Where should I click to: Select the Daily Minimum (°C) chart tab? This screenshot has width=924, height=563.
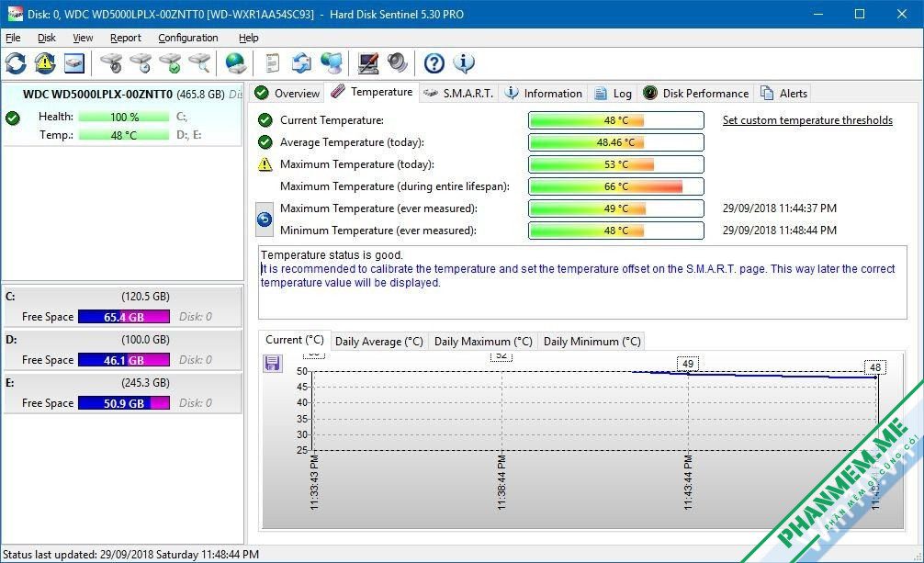(592, 342)
